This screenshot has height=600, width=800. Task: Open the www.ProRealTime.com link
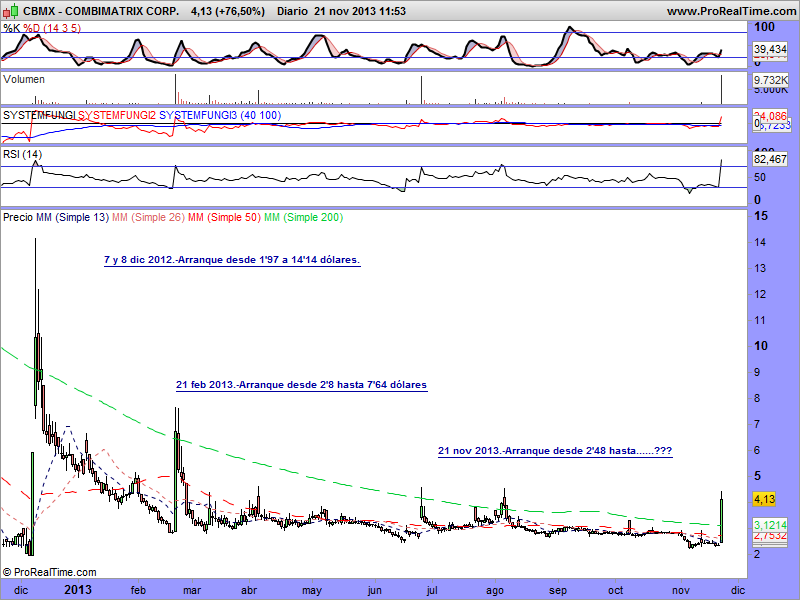[x=731, y=11]
